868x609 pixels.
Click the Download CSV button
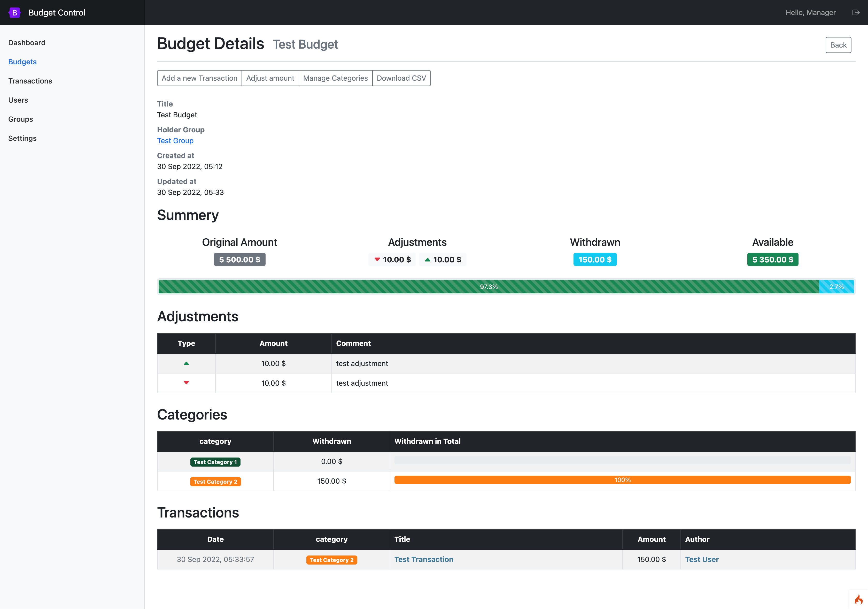tap(401, 78)
